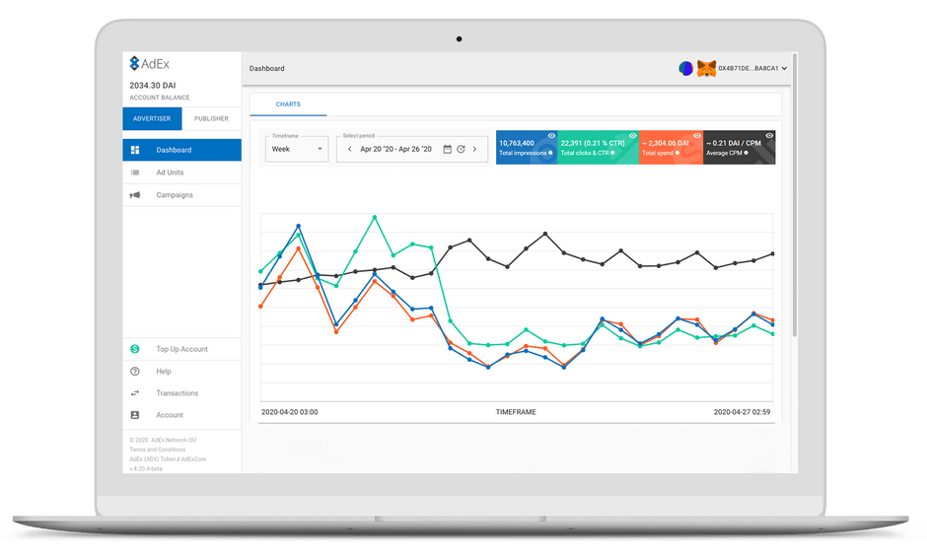Open the Account menu item
927x560 pixels.
point(182,415)
